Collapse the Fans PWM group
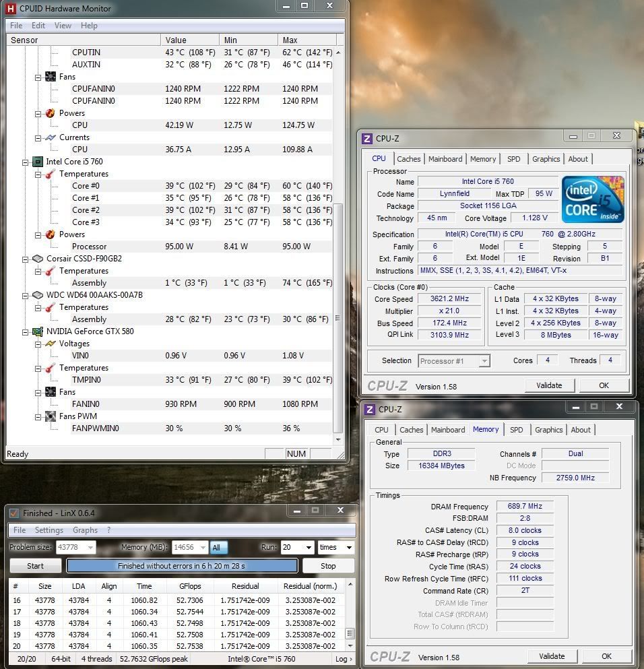Viewport: 644px width, 669px height. pos(38,416)
